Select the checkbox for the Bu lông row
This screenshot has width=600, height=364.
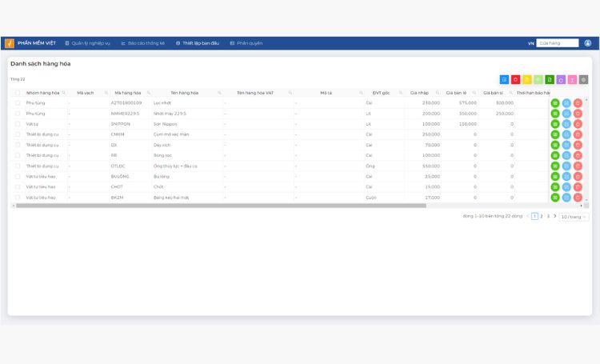pyautogui.click(x=18, y=177)
